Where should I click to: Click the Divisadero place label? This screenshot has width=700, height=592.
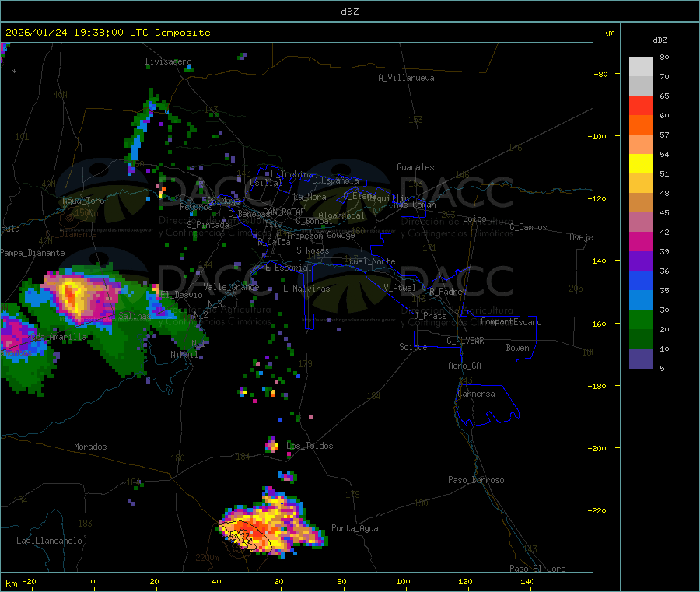(168, 61)
